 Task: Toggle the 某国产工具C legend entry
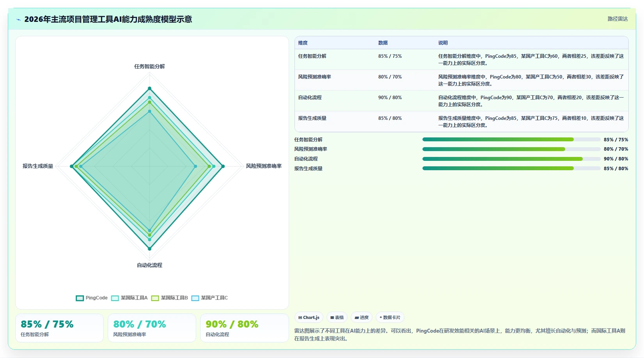[209, 298]
